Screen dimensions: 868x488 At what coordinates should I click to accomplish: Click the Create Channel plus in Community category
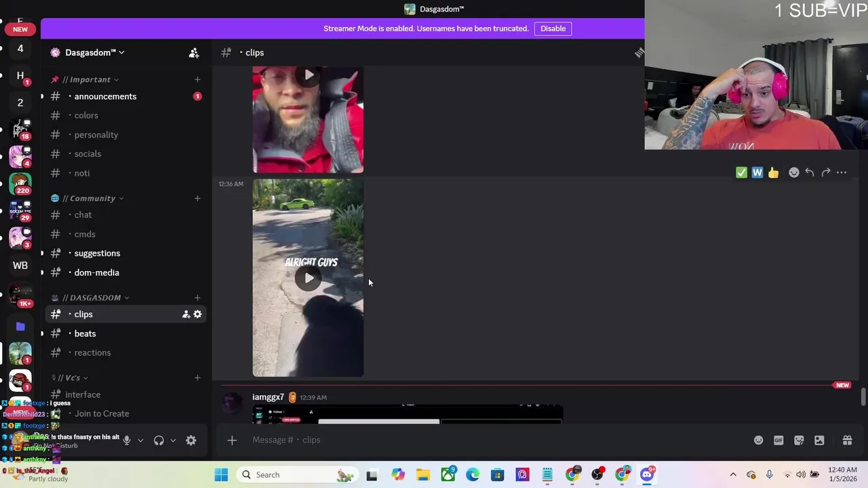(197, 199)
